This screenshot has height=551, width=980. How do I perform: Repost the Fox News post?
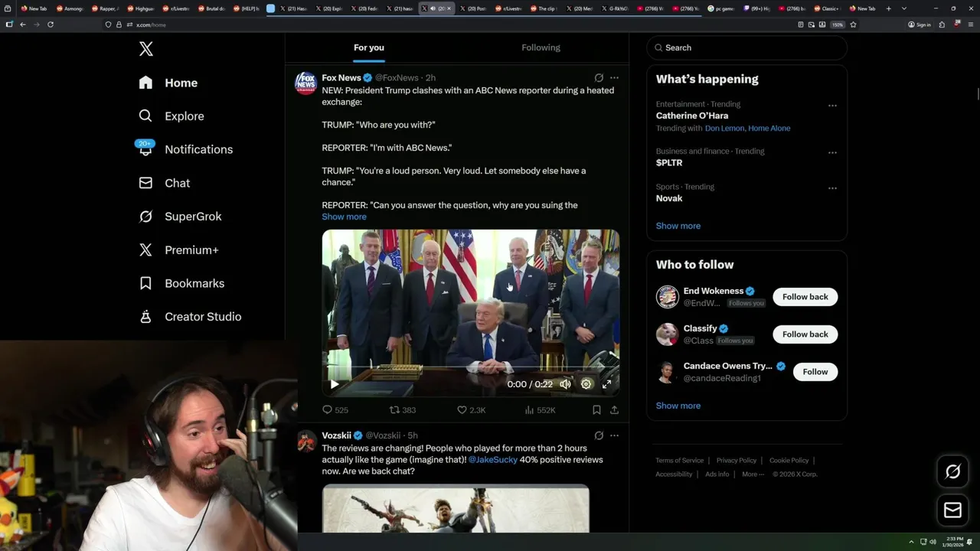pos(403,410)
